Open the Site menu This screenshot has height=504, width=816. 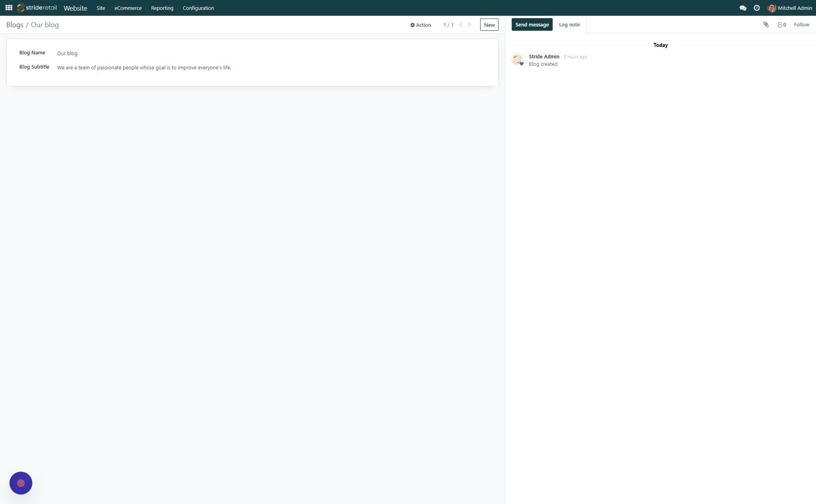101,8
